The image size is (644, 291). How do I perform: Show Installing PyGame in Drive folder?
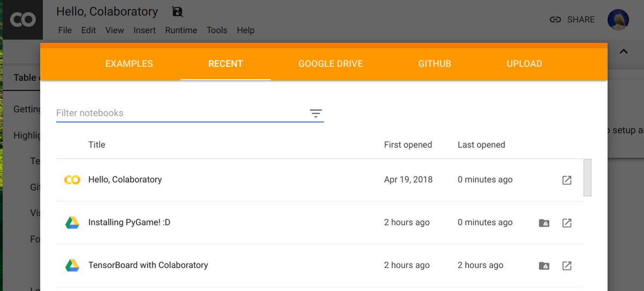(x=544, y=223)
